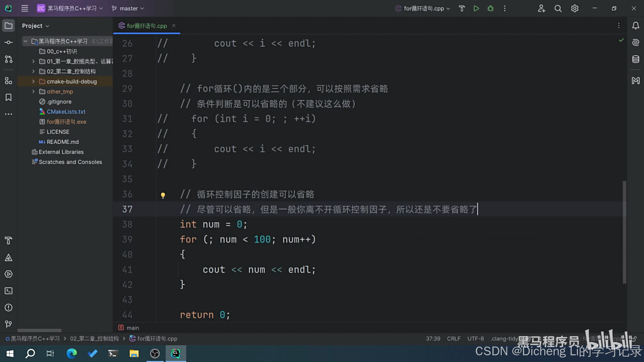Image resolution: width=644 pixels, height=362 pixels.
Task: Open the Pull Requests tool window
Action: coord(8,59)
